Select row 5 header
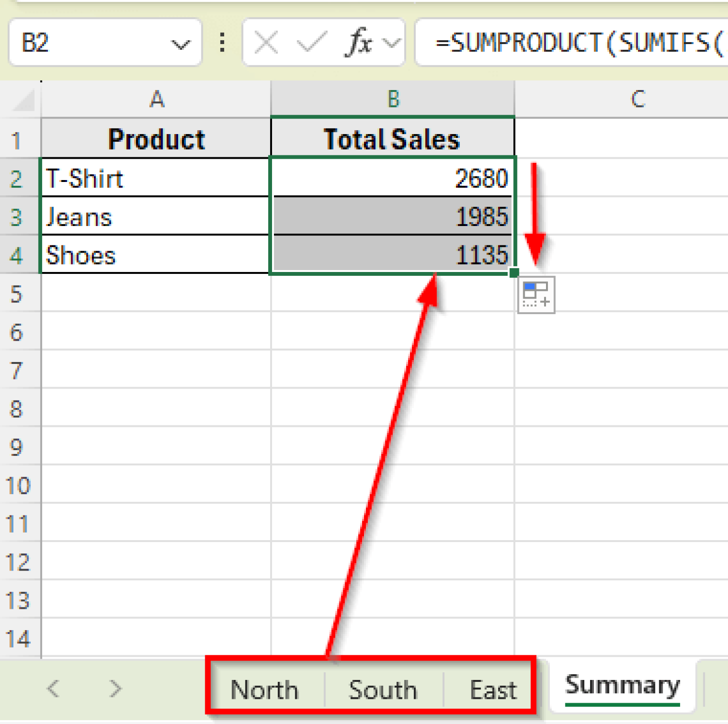 coord(17,294)
